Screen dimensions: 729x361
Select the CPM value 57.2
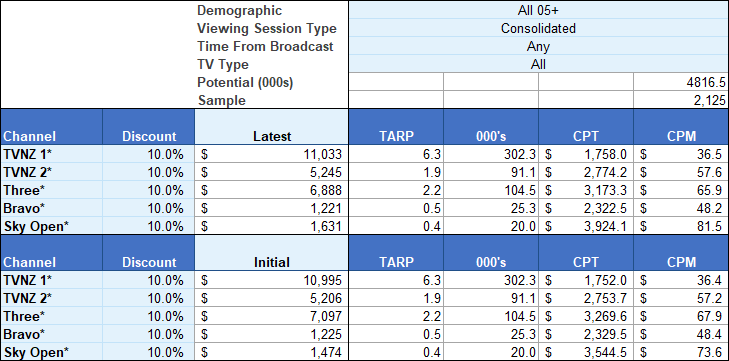681,298
